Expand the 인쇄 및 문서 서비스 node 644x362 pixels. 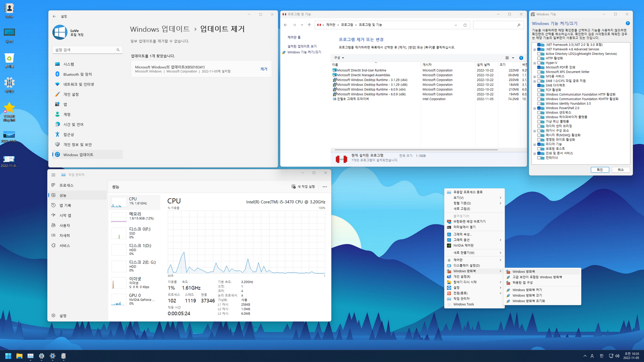(535, 154)
